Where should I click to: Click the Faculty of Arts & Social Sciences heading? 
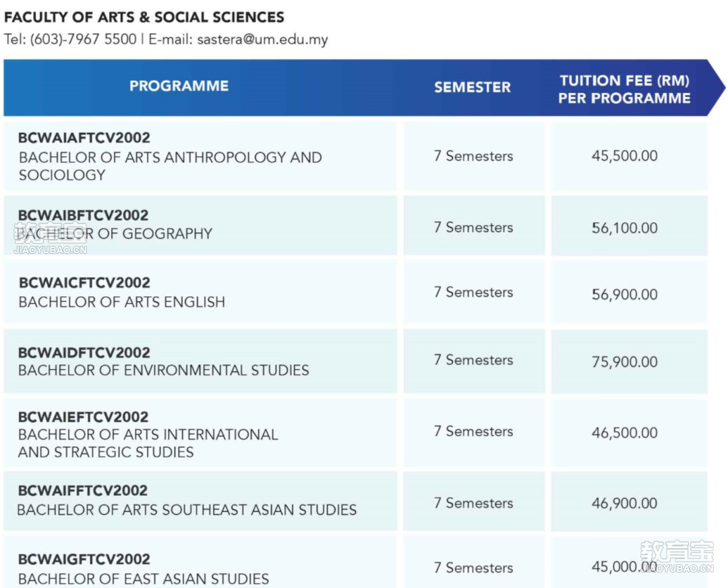point(144,17)
